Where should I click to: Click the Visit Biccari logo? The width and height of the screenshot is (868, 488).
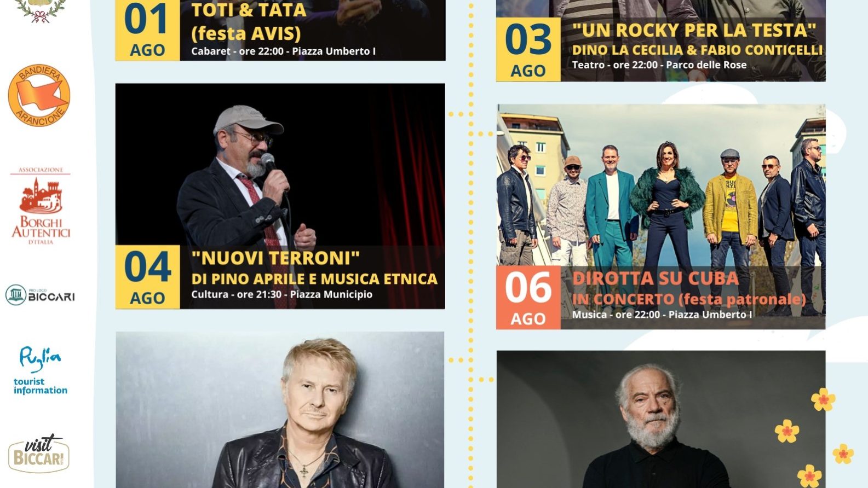pos(39,454)
